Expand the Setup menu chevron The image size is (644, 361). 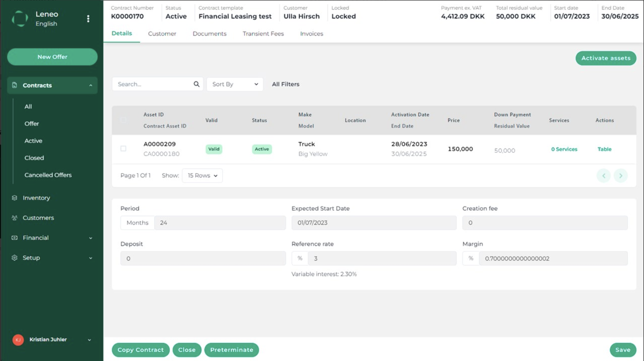click(91, 258)
